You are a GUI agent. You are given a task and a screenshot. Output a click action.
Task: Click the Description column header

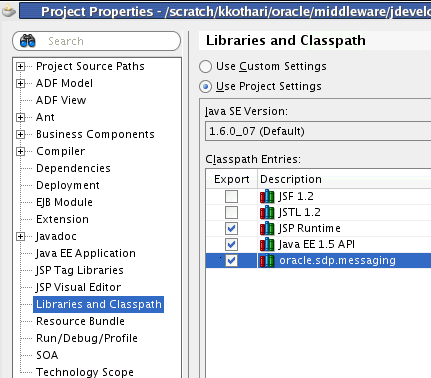(x=344, y=179)
